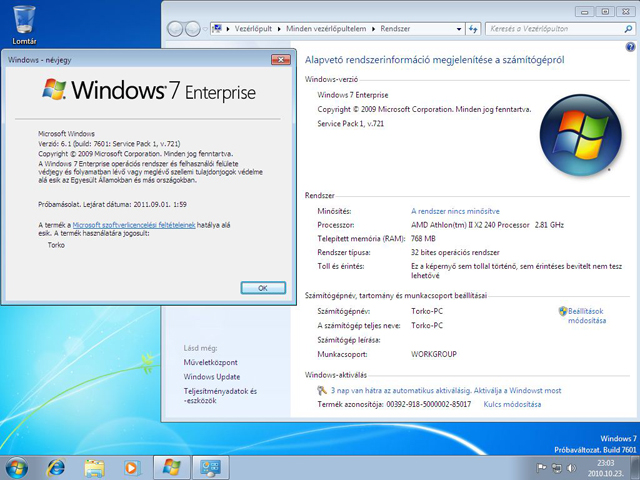Click the Torko licensee name in dialog

[x=56, y=245]
